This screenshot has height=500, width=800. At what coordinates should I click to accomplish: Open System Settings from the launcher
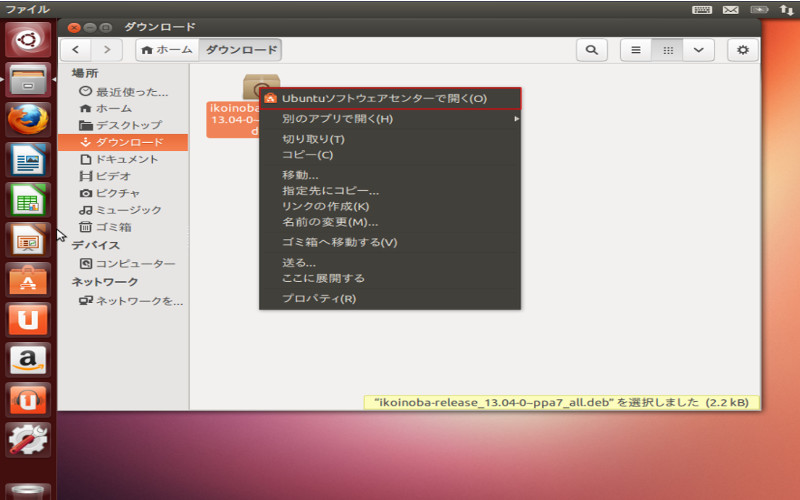pos(28,440)
